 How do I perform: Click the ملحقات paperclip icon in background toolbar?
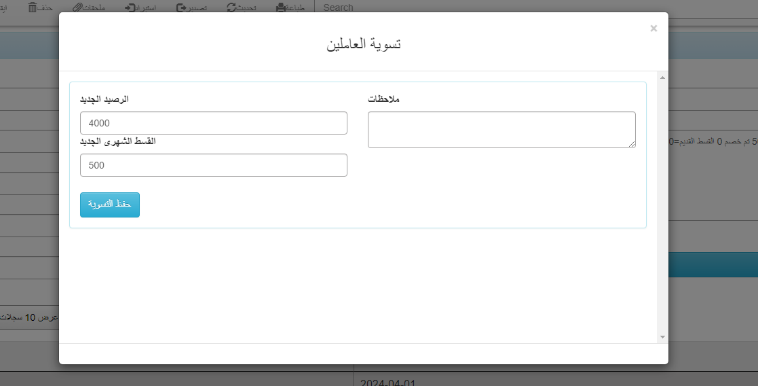[x=78, y=7]
